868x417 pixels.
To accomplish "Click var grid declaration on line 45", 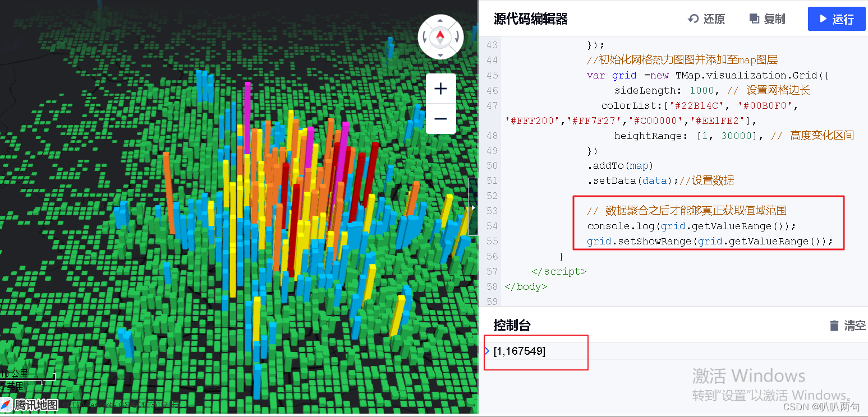I will tap(708, 75).
